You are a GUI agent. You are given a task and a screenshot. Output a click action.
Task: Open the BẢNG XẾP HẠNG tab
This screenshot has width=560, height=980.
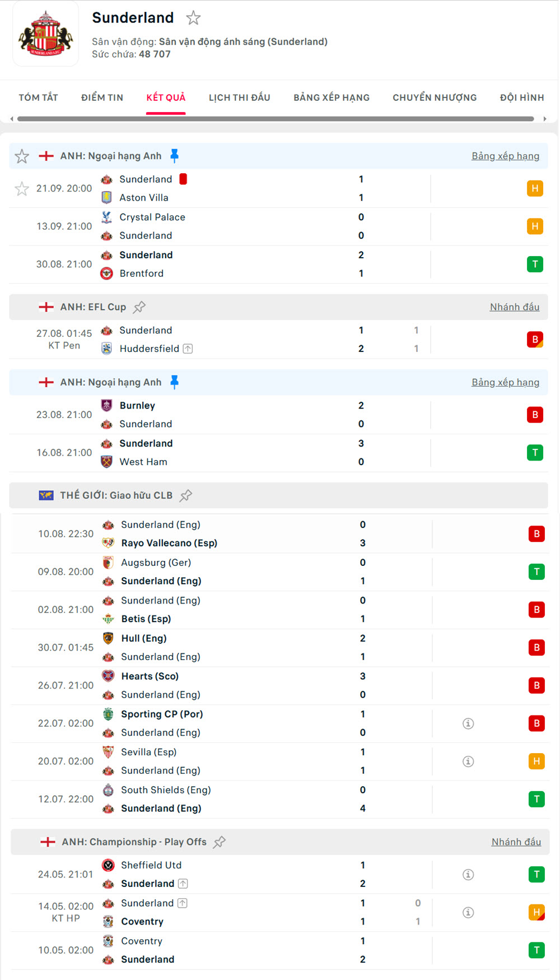pyautogui.click(x=332, y=97)
